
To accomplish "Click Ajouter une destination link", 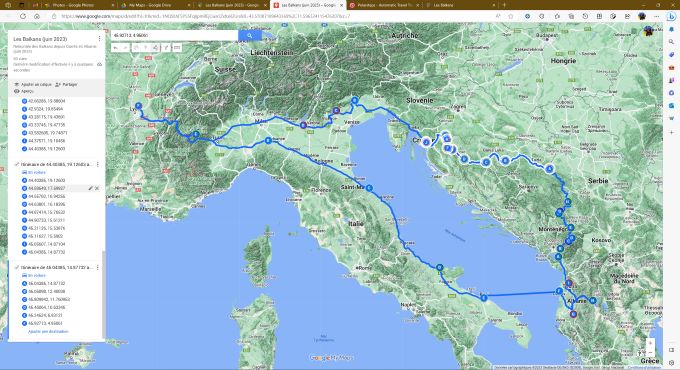I will 49,331.
